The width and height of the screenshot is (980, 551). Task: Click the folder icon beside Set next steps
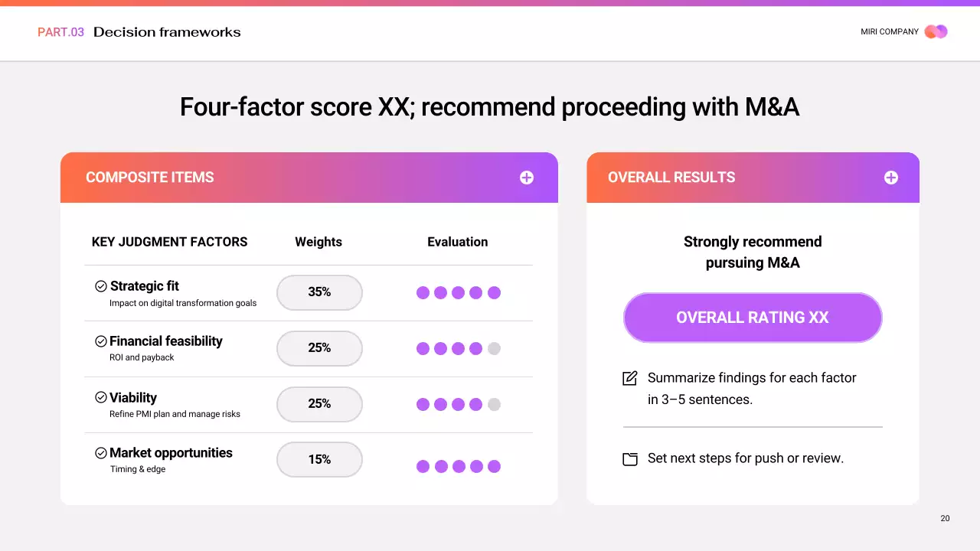(x=630, y=459)
